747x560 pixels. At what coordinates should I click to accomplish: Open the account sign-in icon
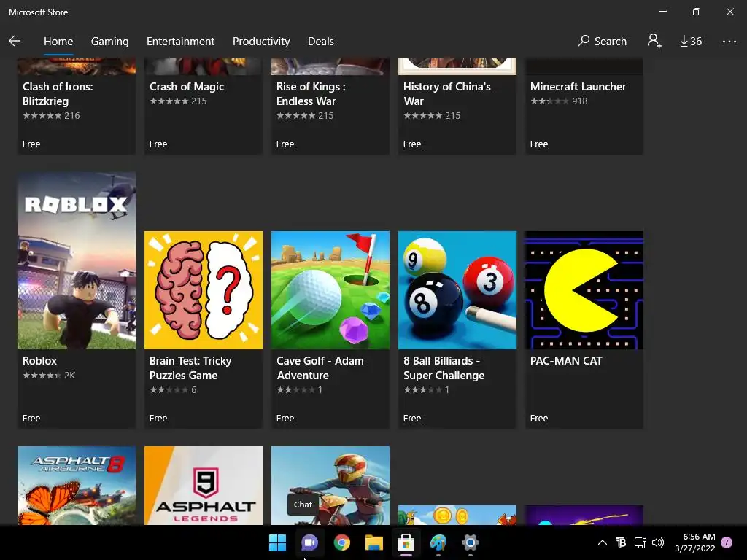pyautogui.click(x=654, y=41)
